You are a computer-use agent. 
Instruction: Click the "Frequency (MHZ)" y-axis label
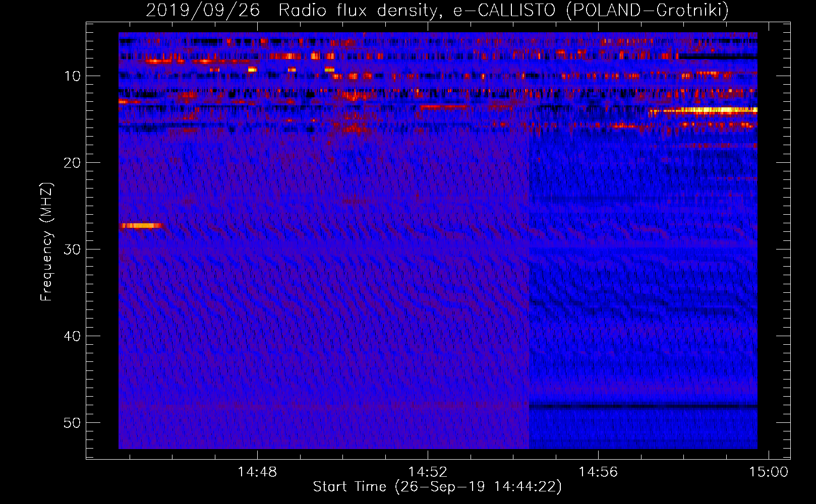(46, 242)
